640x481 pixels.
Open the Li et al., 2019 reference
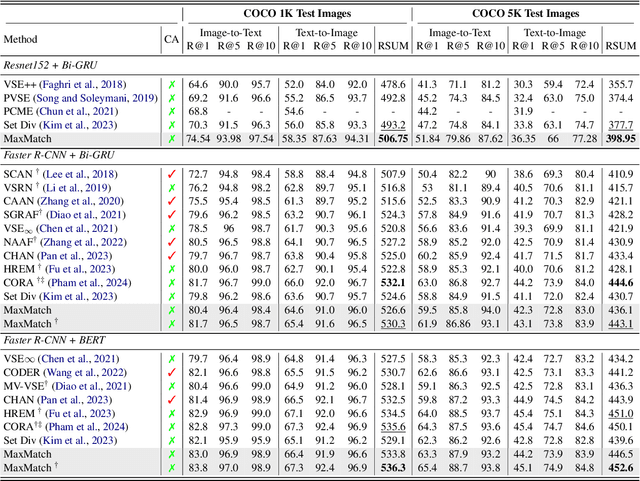(x=78, y=188)
